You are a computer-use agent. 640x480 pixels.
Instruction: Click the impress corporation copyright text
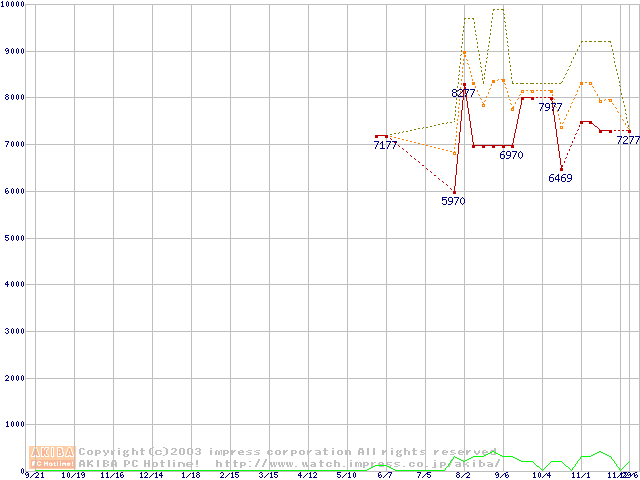(x=287, y=452)
